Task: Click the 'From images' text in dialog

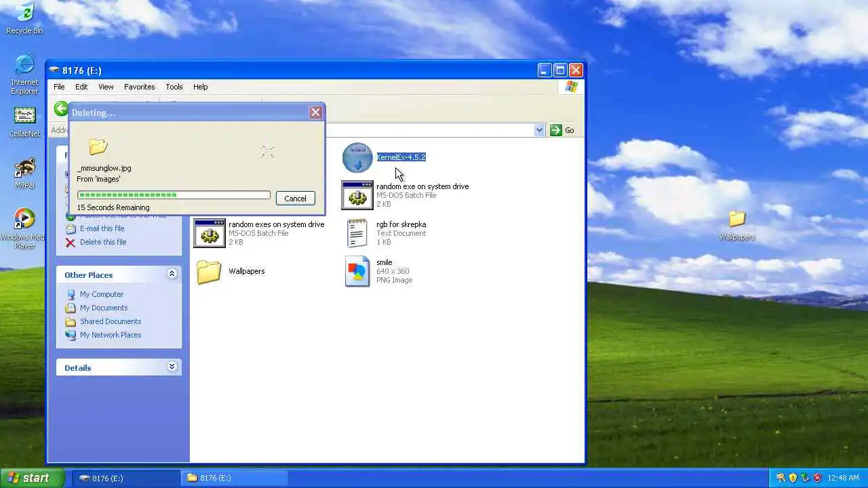Action: [x=98, y=179]
